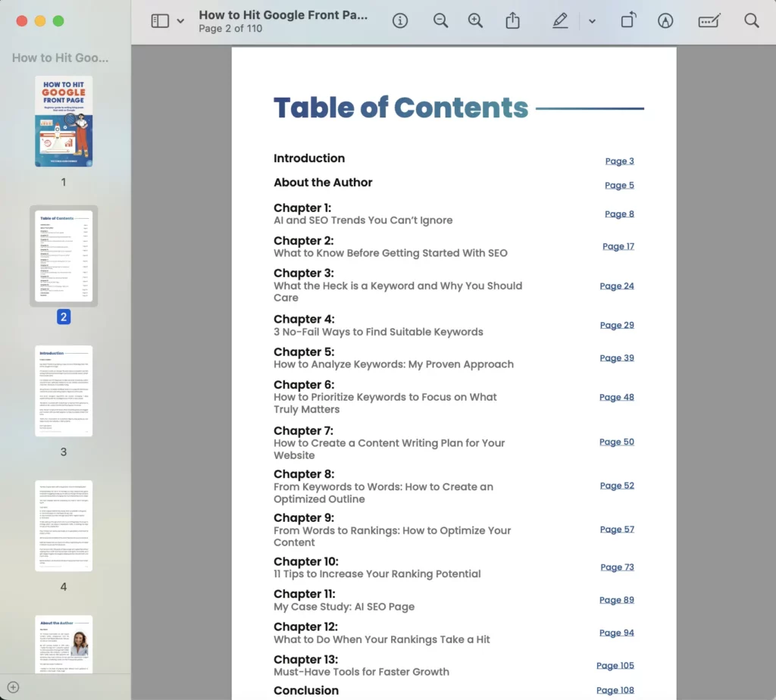
Task: Open the highlight color dropdown
Action: pos(592,20)
